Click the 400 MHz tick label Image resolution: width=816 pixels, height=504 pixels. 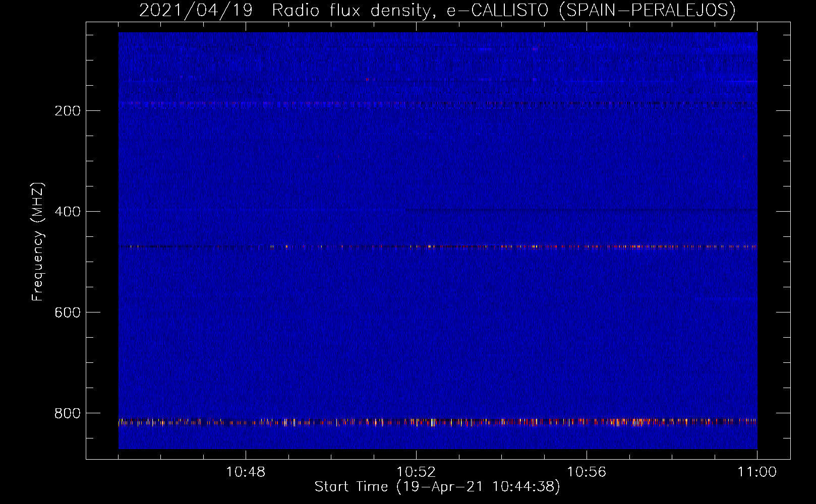click(68, 212)
